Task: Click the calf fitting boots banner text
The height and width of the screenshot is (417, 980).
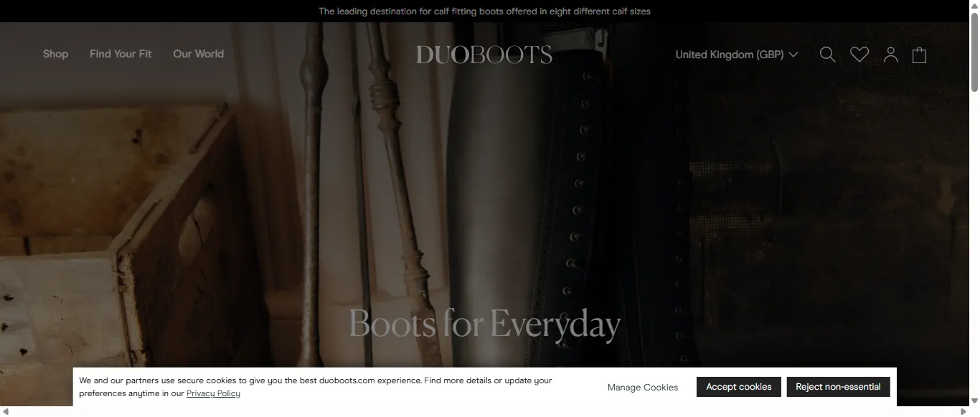Action: click(x=484, y=11)
